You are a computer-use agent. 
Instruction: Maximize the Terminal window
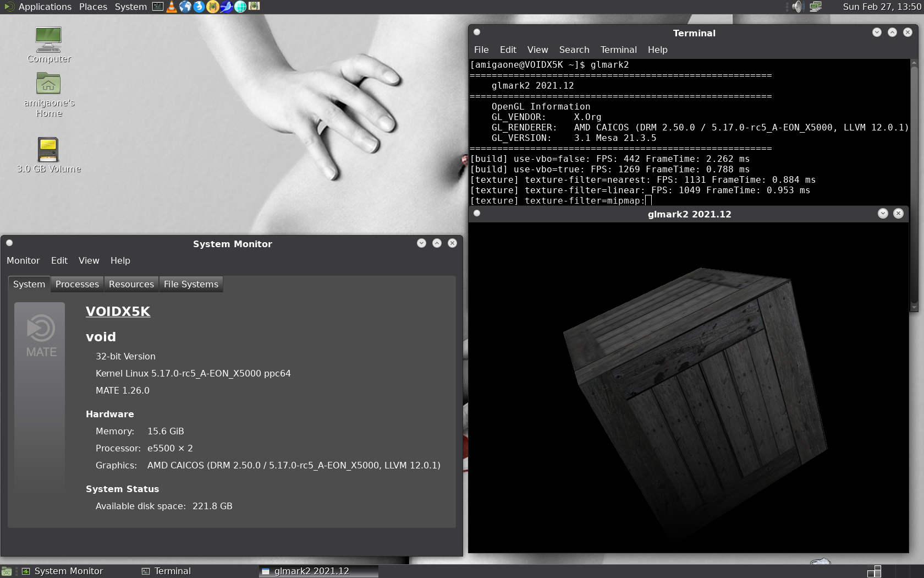(x=892, y=32)
